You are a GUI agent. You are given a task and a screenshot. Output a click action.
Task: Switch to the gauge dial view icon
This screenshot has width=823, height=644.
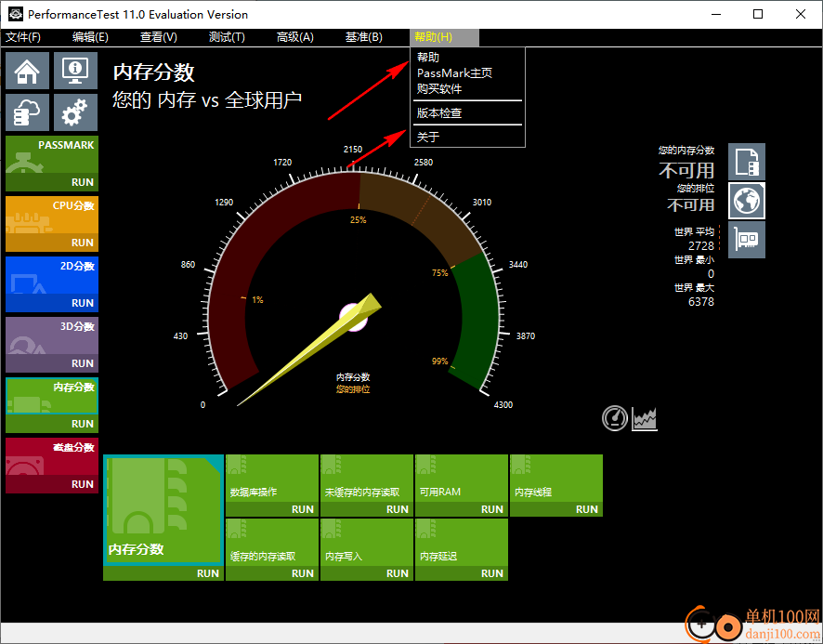pos(615,419)
